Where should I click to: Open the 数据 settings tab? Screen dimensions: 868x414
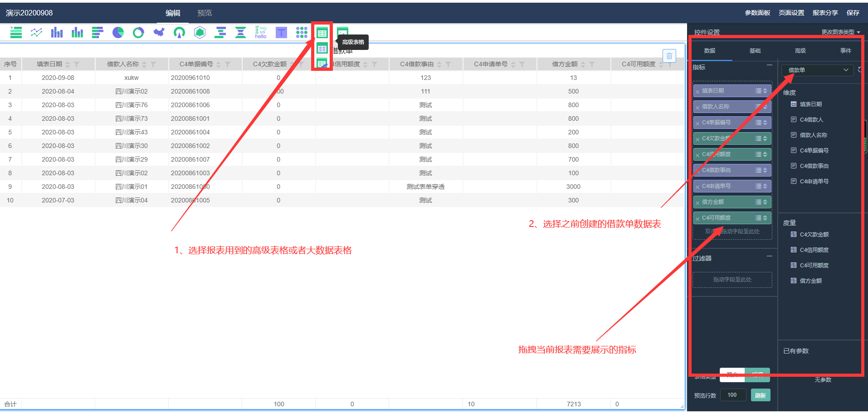pyautogui.click(x=710, y=51)
